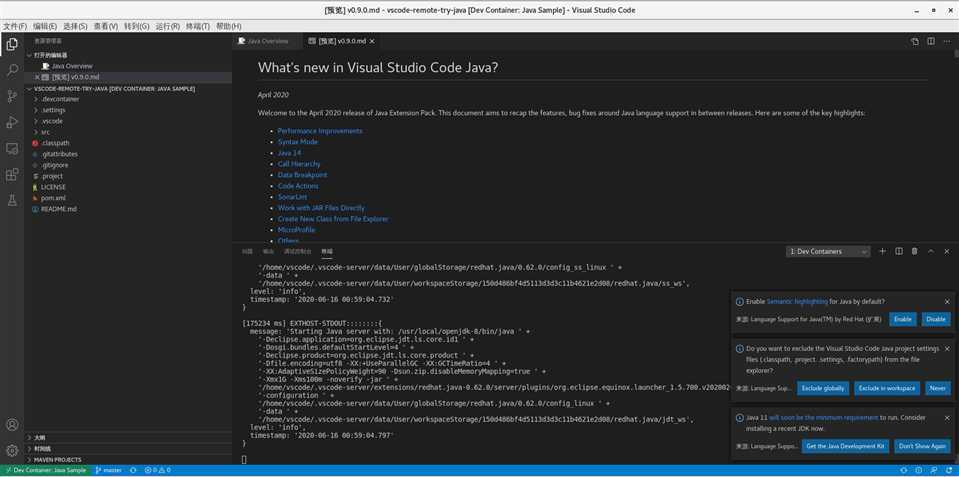Viewport: 959px width, 477px height.
Task: Open the Run and Debug view
Action: point(12,122)
